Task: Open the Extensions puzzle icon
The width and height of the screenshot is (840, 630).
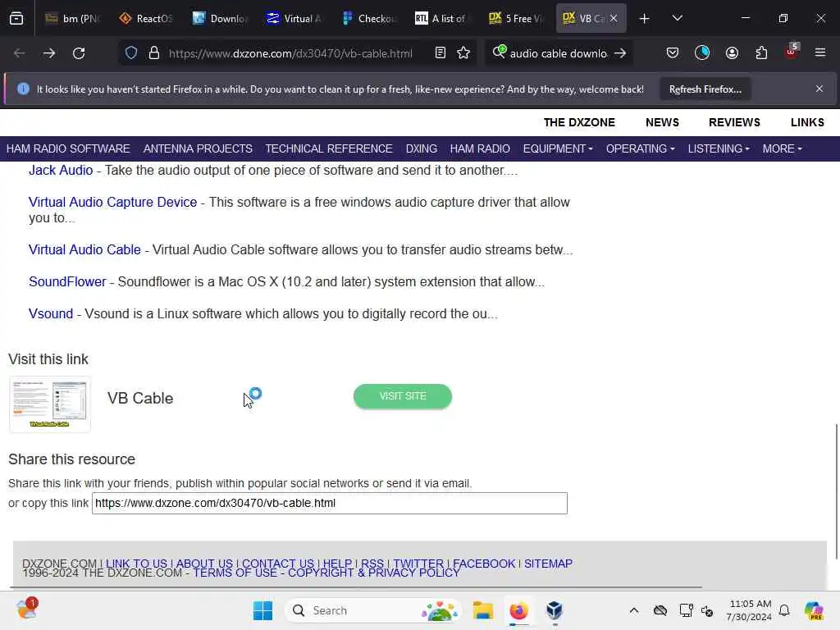Action: point(761,52)
